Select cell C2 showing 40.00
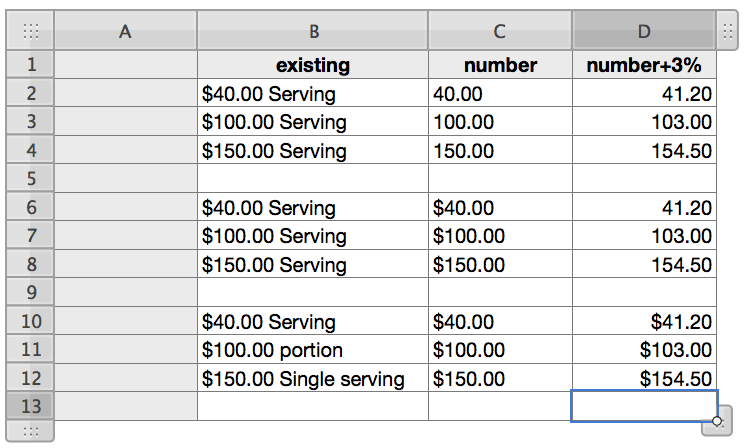 500,94
